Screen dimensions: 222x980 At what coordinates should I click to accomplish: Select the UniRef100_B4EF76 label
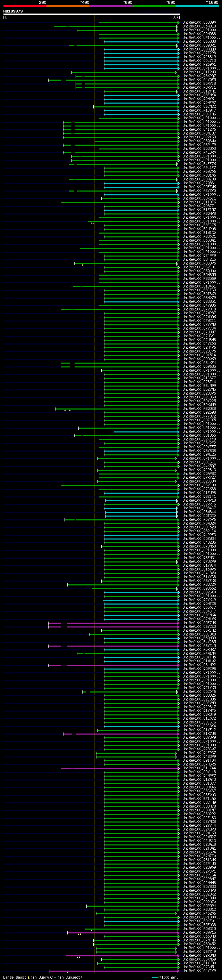tap(199, 164)
